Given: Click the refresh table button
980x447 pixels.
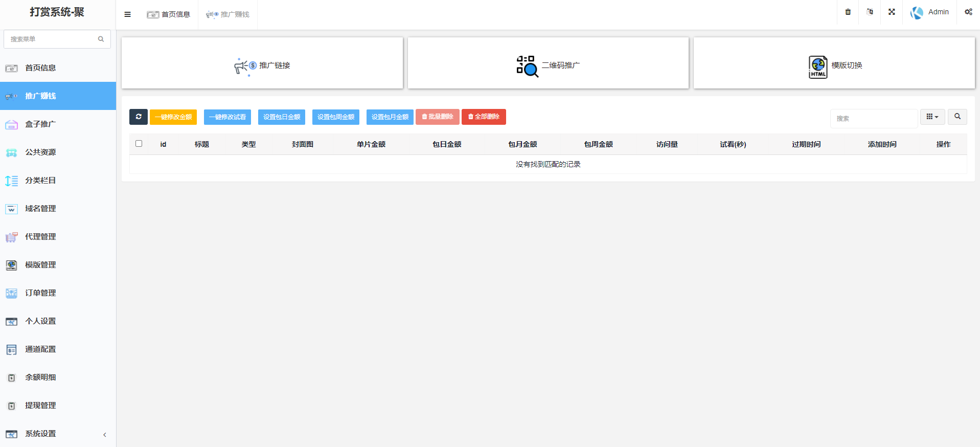Looking at the screenshot, I should 138,117.
